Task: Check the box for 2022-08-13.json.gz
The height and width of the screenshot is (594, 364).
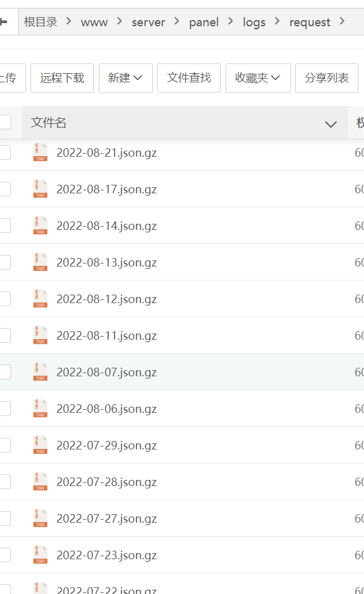Action: click(4, 262)
